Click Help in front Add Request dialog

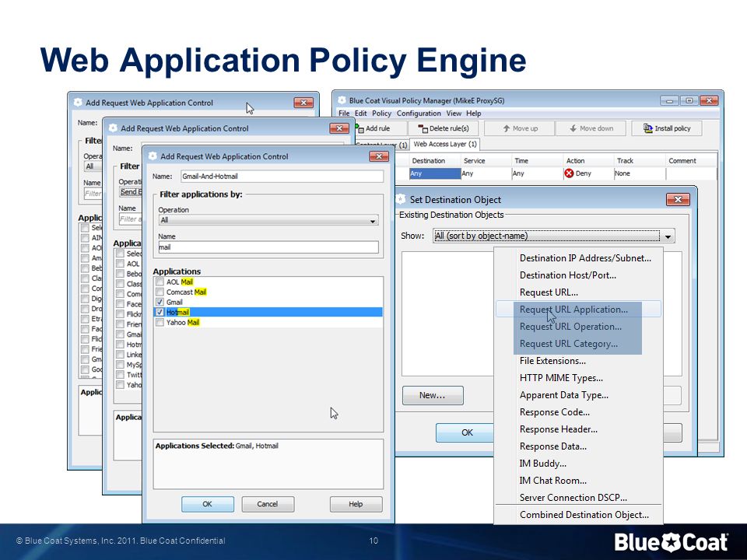[356, 504]
